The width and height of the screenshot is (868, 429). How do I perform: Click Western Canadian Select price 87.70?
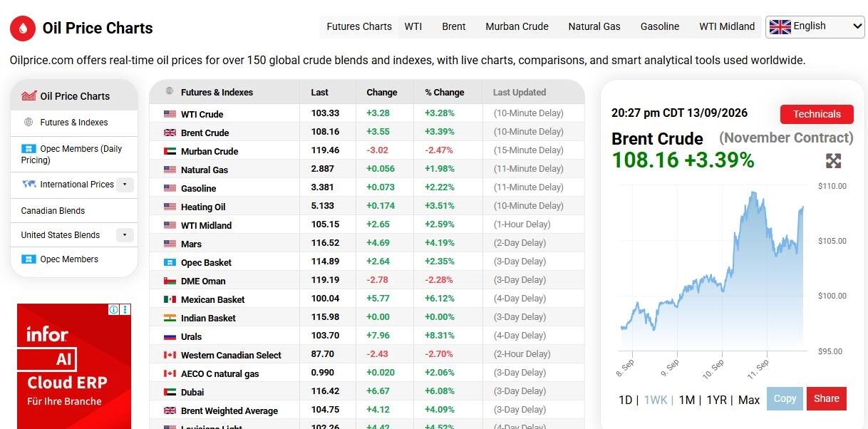point(323,354)
